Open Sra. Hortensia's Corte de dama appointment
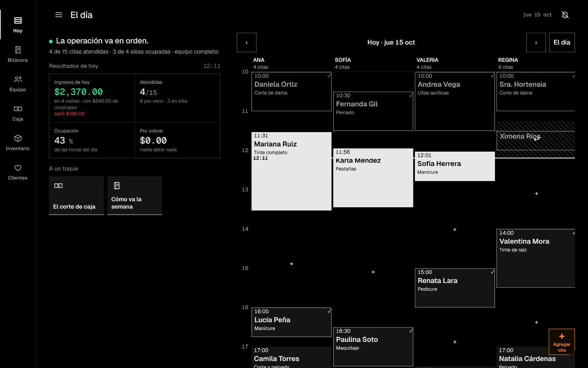 [535, 92]
